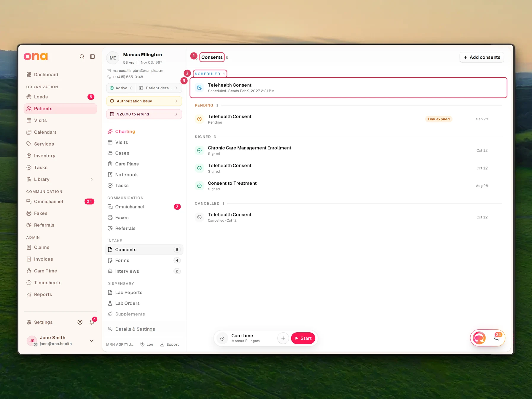532x399 pixels.
Task: Add care time with plus button
Action: point(283,338)
